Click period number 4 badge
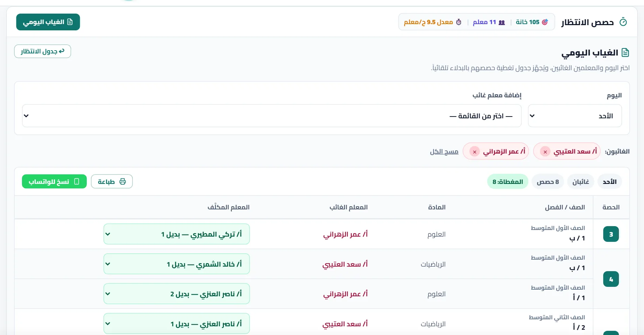The image size is (644, 335). click(611, 279)
